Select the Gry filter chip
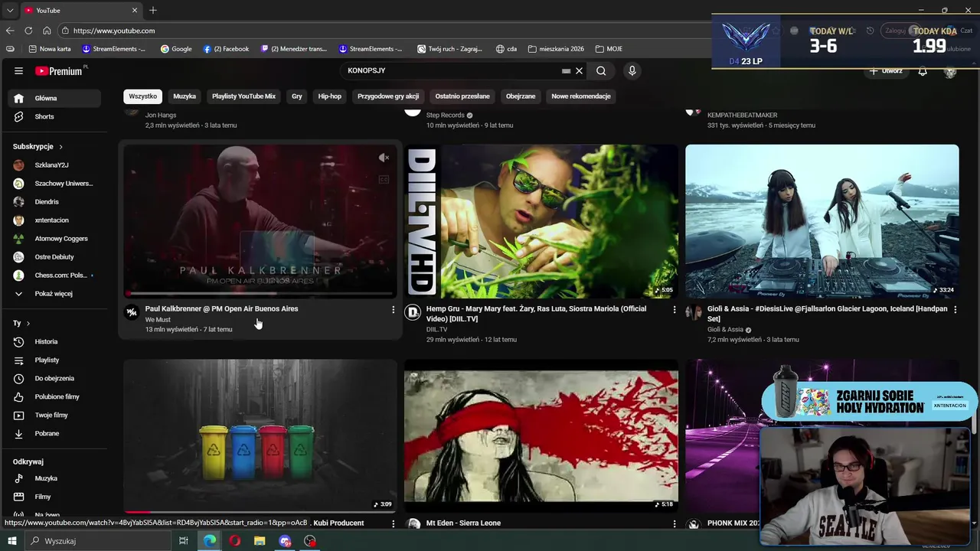The height and width of the screenshot is (551, 980). point(297,96)
